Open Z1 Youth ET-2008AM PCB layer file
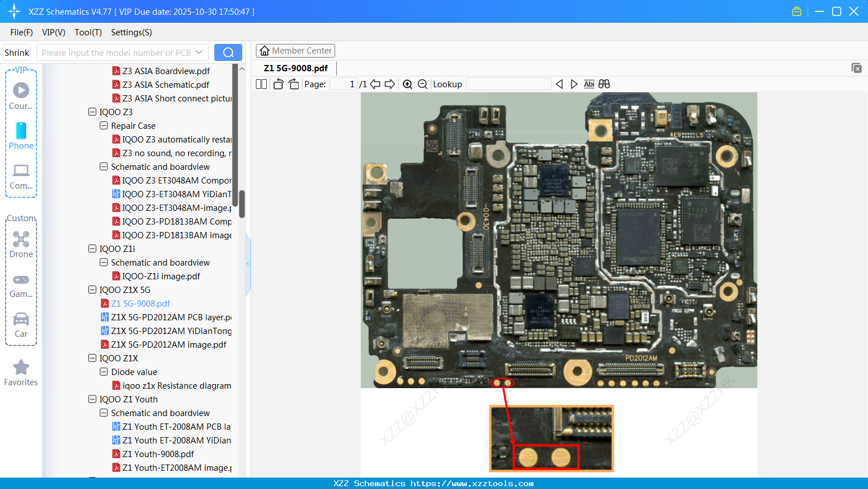This screenshot has width=868, height=489. click(172, 426)
